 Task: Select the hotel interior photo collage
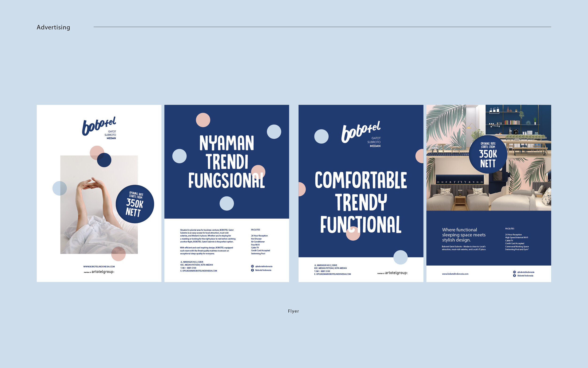point(489,158)
